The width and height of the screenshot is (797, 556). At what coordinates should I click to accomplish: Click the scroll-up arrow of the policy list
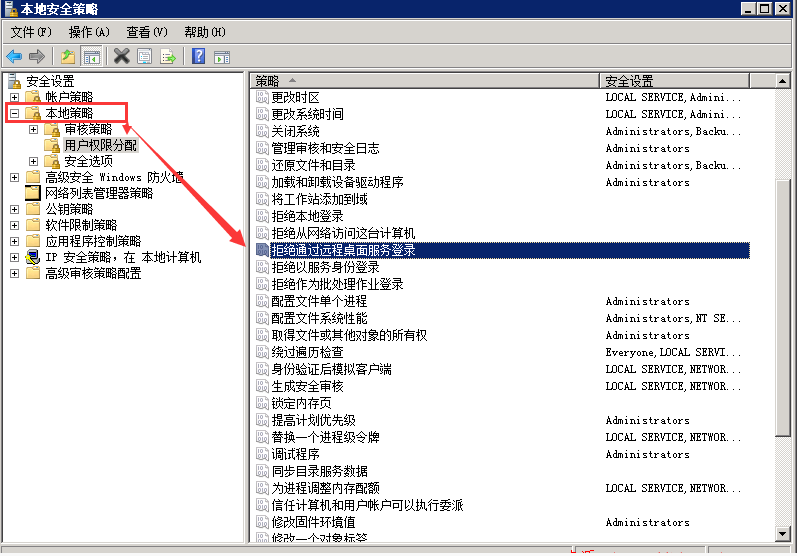[786, 81]
